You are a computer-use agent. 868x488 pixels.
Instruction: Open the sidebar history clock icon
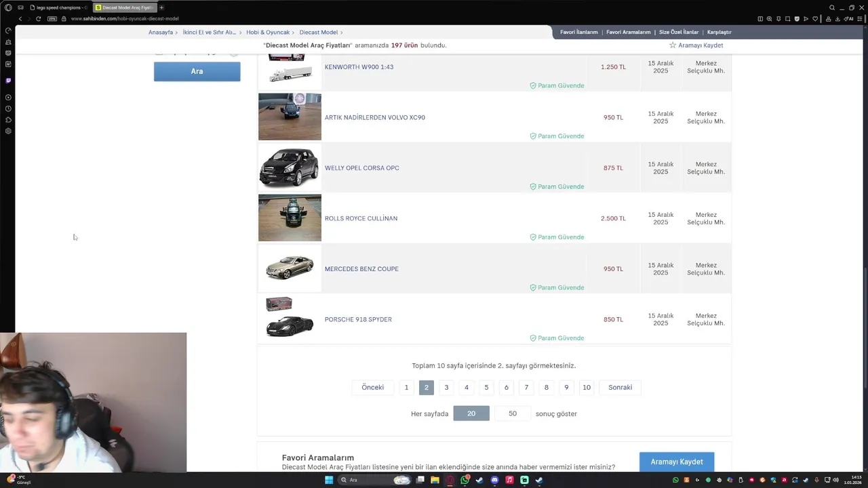point(8,108)
